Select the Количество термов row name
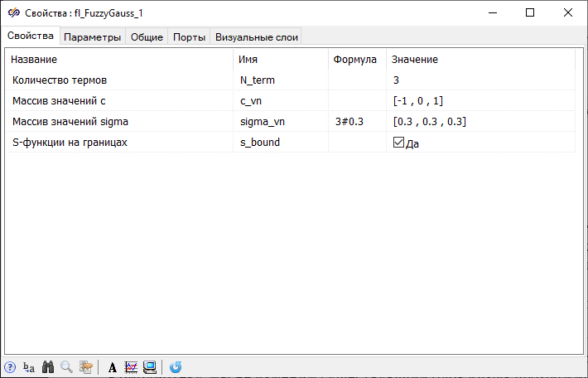This screenshot has width=588, height=378. tap(60, 80)
